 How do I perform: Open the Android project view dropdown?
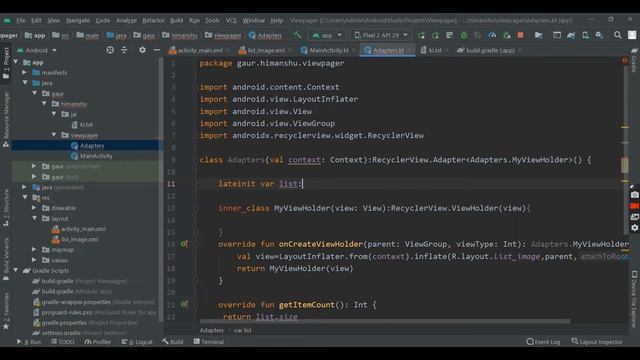click(37, 50)
